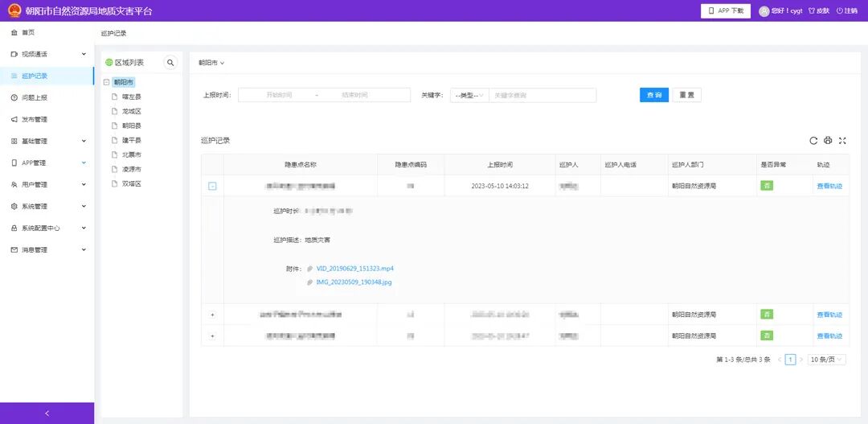Collapse the first expanded record row
Viewport: 868px width, 424px height.
pos(212,186)
